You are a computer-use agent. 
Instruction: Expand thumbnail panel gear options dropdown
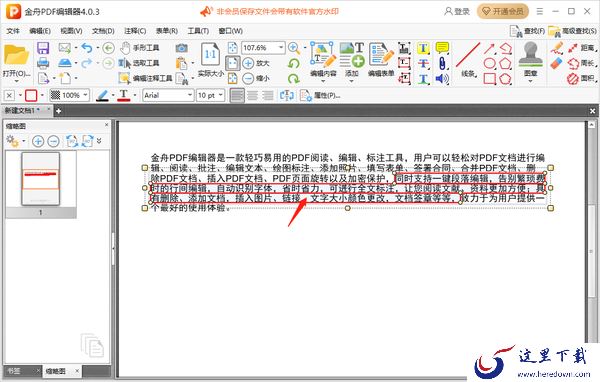point(24,141)
